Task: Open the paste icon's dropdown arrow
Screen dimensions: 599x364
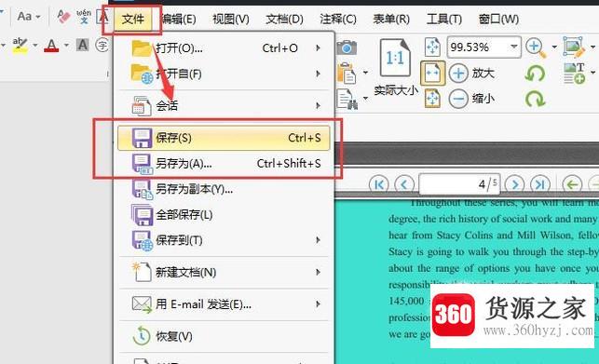Action: click(x=365, y=73)
